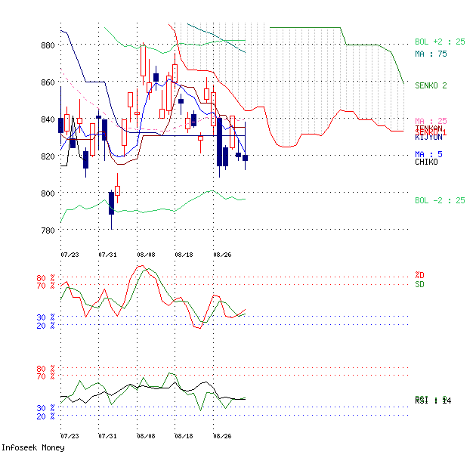This screenshot has width=476, height=464.
Task: Click the 880 price axis label
Action: coord(48,45)
